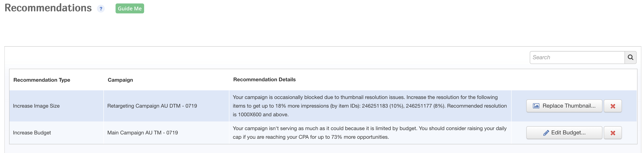Click the image icon in Replace Thumbnail
Image resolution: width=644 pixels, height=153 pixels.
click(536, 106)
